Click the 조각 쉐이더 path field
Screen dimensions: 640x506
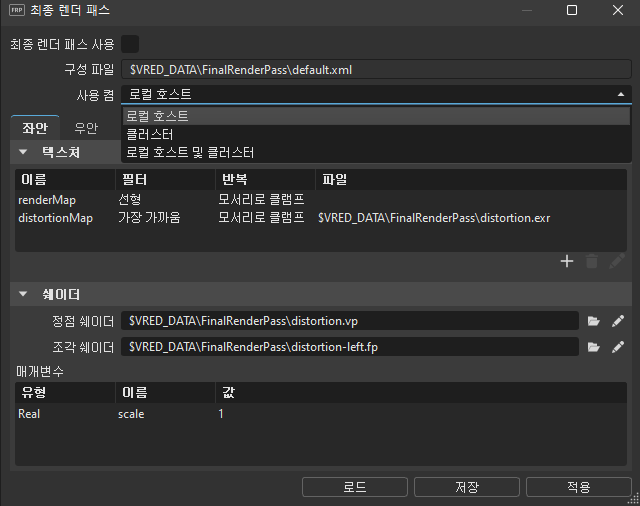point(350,347)
